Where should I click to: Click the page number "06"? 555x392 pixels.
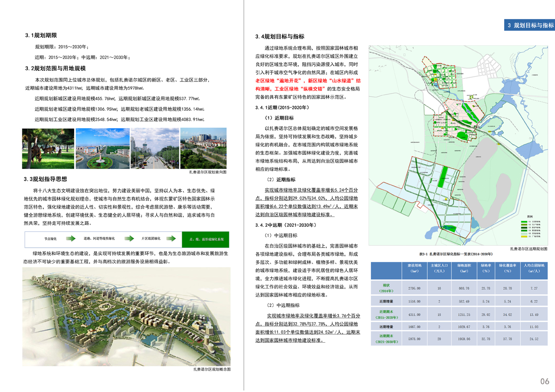click(x=545, y=381)
